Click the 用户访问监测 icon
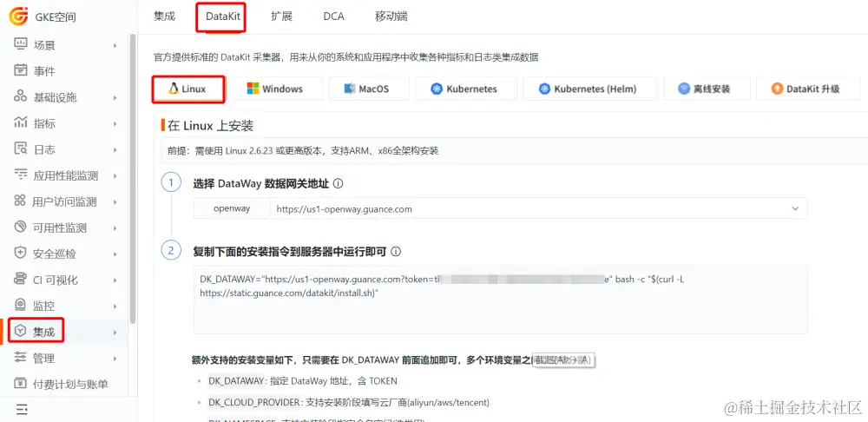The width and height of the screenshot is (868, 422). pyautogui.click(x=21, y=201)
